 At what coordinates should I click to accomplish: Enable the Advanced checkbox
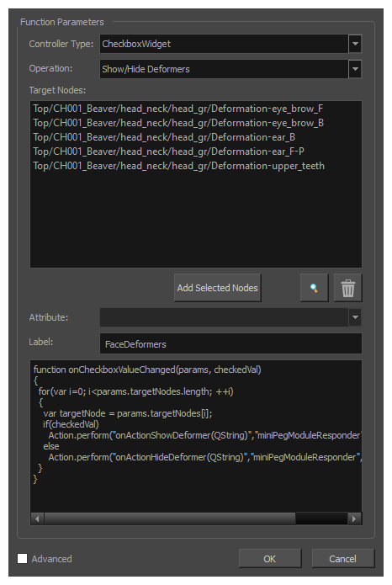[x=23, y=559]
